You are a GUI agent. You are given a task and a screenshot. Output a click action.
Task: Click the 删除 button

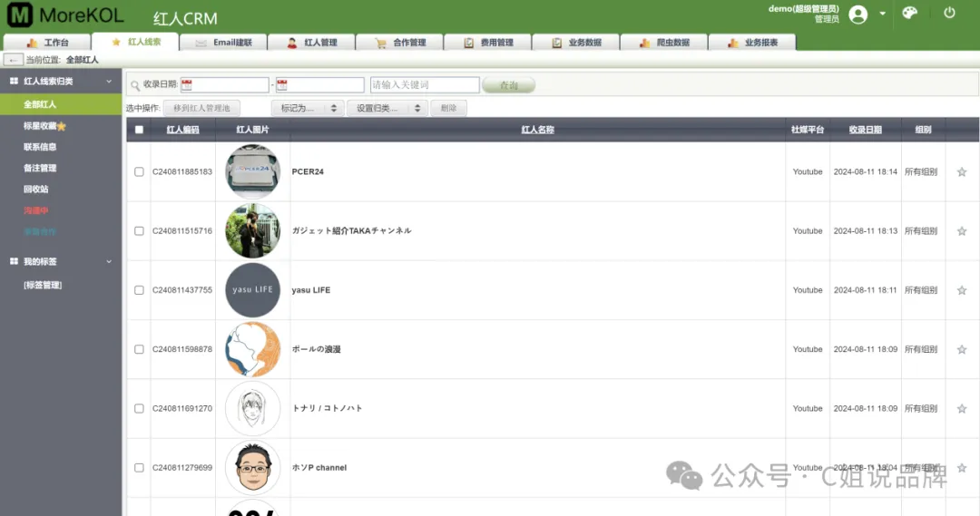448,108
